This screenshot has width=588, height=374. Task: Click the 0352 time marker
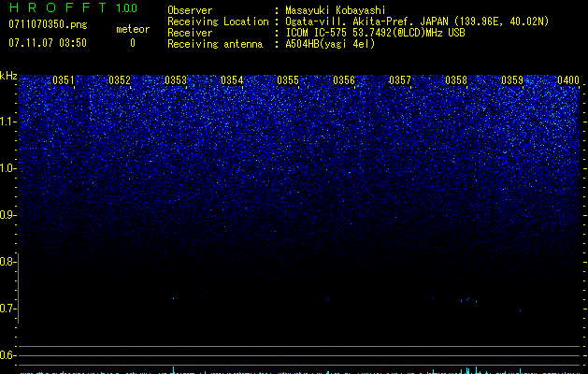[120, 80]
